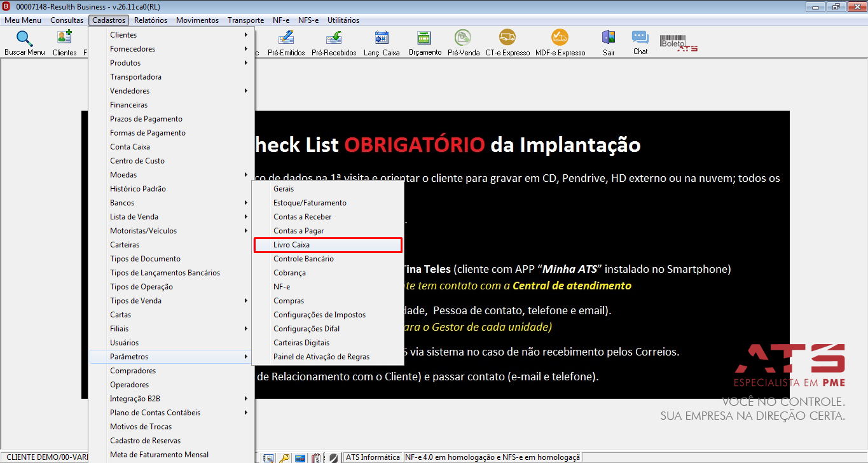868x463 pixels.
Task: Click the Sair toolbar button
Action: (609, 43)
